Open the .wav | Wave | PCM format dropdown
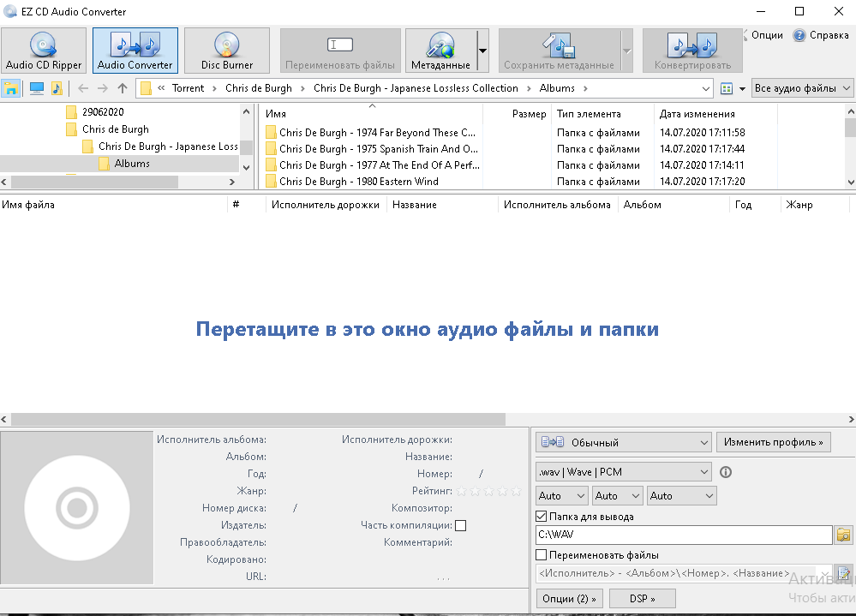 point(624,472)
